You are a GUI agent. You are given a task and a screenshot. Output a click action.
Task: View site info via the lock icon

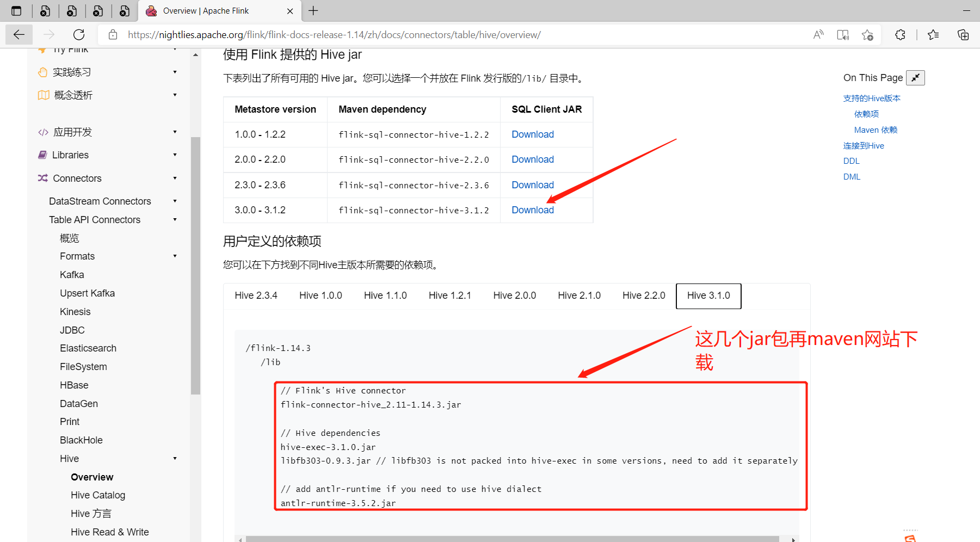pyautogui.click(x=113, y=35)
